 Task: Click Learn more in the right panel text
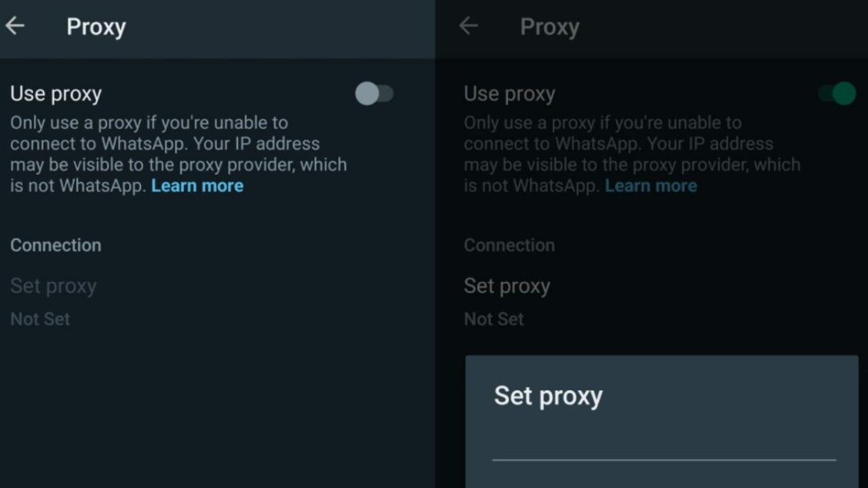(651, 185)
